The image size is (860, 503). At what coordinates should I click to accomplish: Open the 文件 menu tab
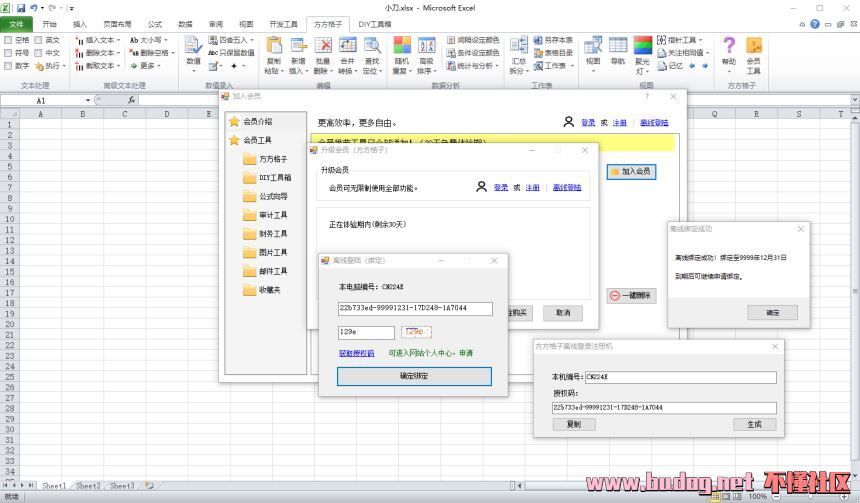pos(16,23)
